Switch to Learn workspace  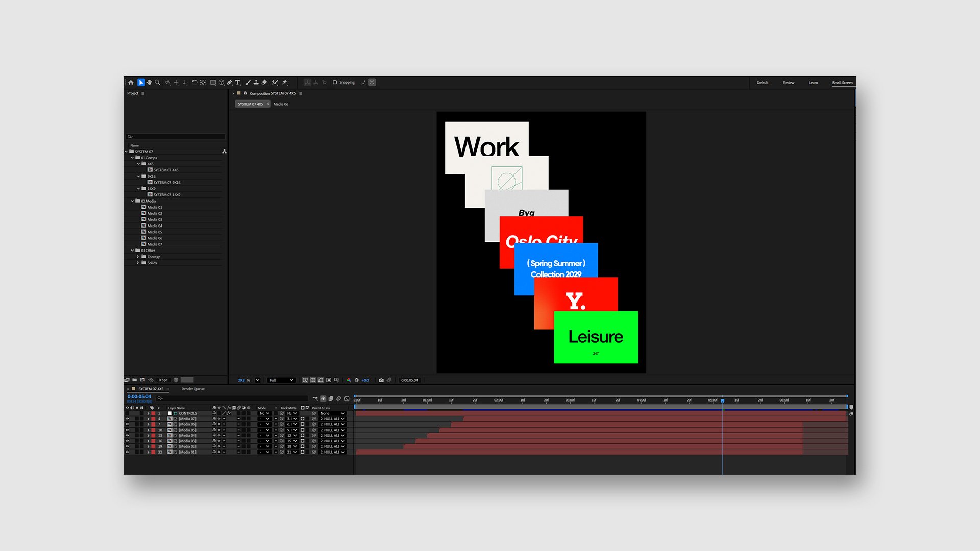[x=813, y=83]
